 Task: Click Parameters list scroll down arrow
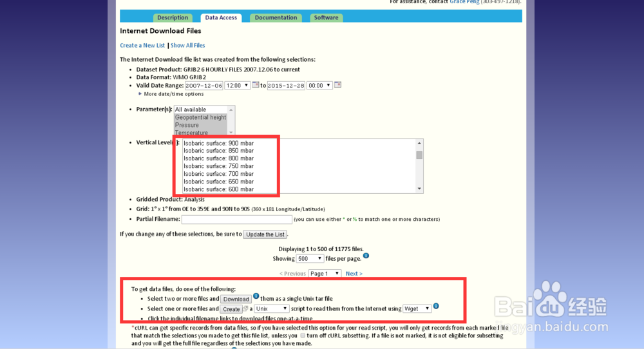pos(231,132)
